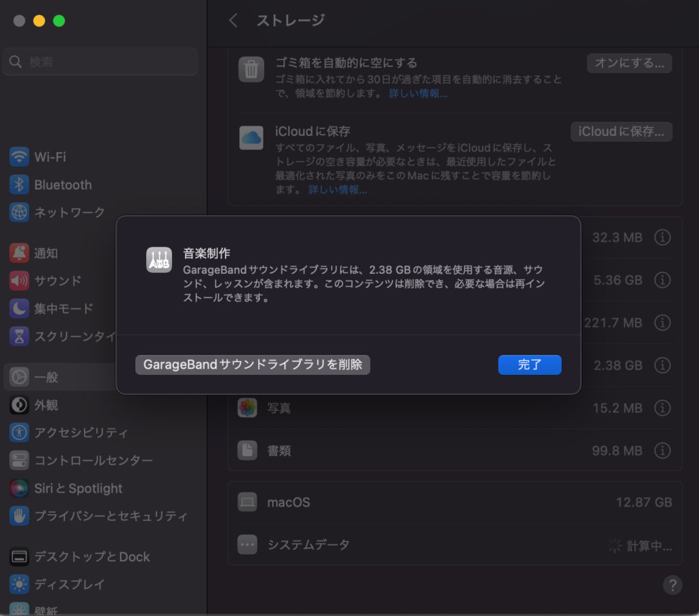Click the trash can icon for ゴミ箱
This screenshot has width=699, height=616.
click(x=251, y=69)
